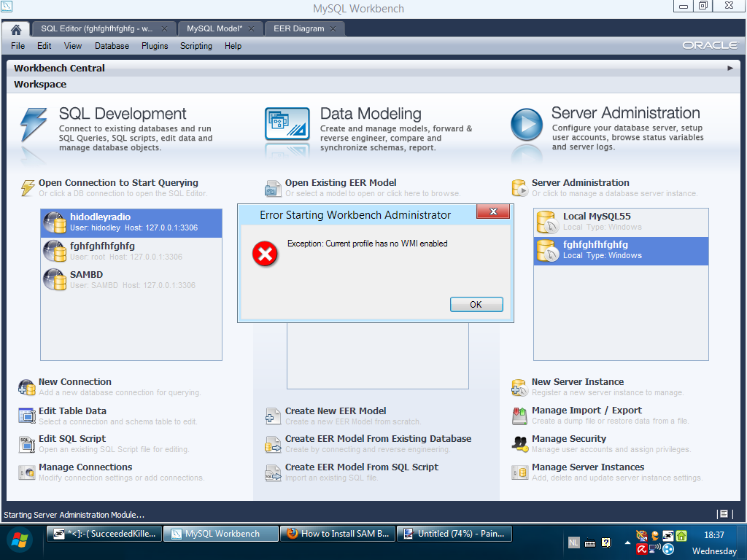Click the Manage Security icon
747x560 pixels.
(519, 444)
